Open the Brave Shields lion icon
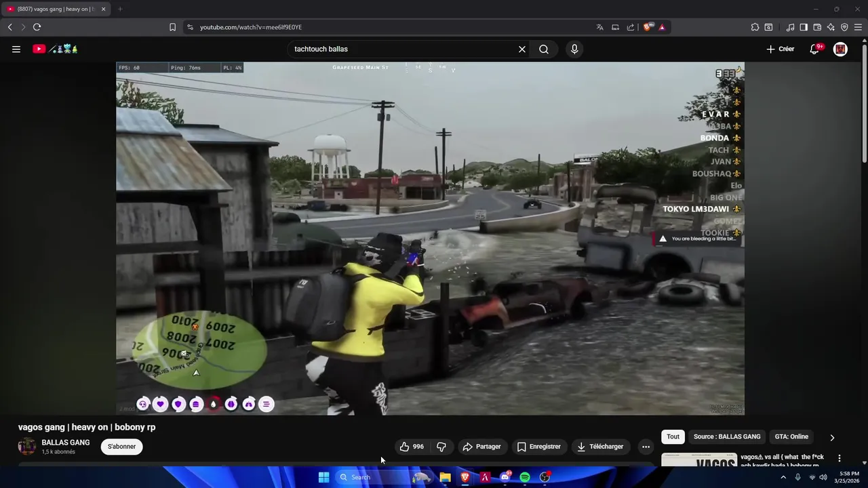Viewport: 868px width, 488px height. (x=647, y=27)
